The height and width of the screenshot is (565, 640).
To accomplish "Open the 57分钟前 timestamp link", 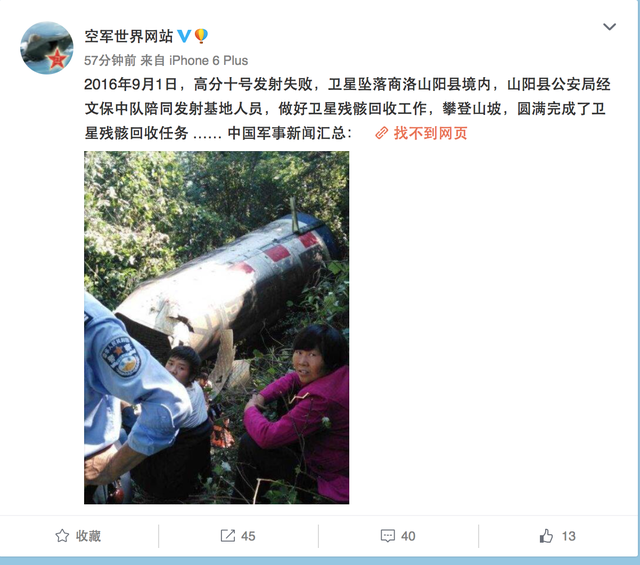I will click(x=110, y=60).
